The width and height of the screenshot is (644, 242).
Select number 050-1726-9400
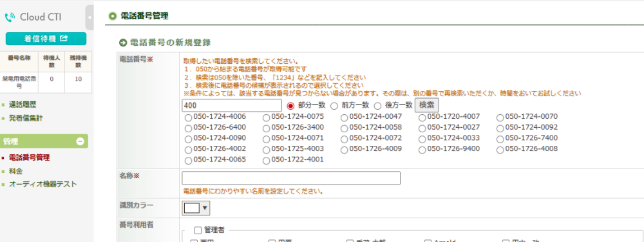coord(422,150)
